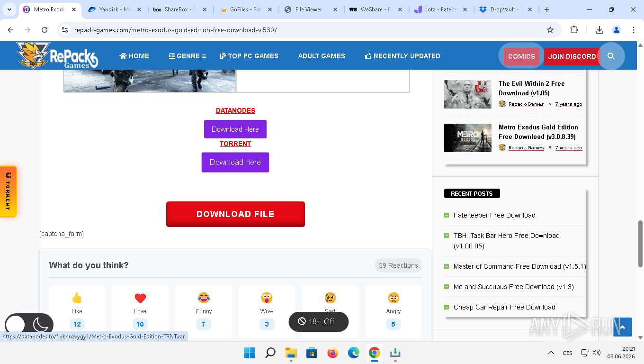Viewport: 644px width, 364px height.
Task: Launch Microsoft Edge from taskbar
Action: tap(354, 353)
